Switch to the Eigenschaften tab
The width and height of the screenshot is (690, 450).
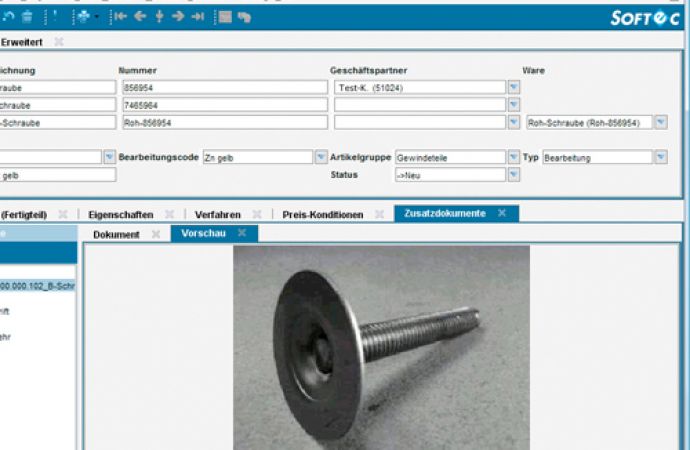(x=120, y=214)
